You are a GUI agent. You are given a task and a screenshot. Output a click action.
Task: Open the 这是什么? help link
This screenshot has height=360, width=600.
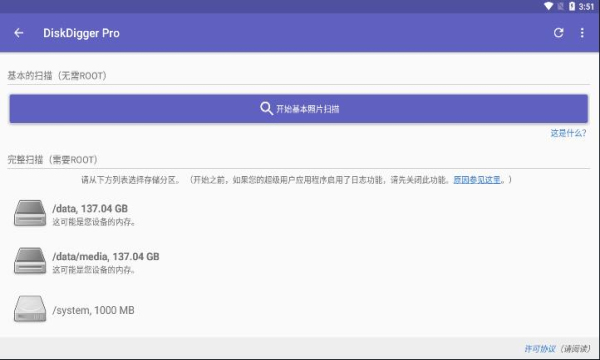[568, 133]
